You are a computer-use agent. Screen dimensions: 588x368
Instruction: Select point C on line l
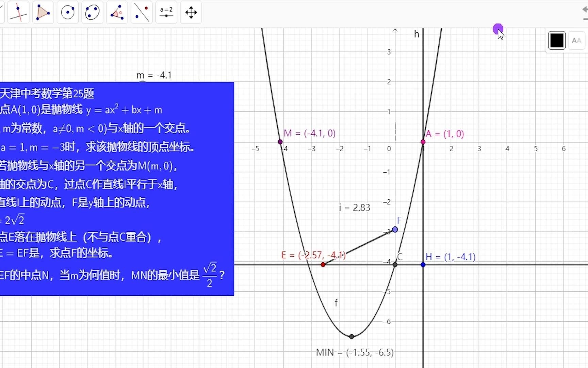395,264
